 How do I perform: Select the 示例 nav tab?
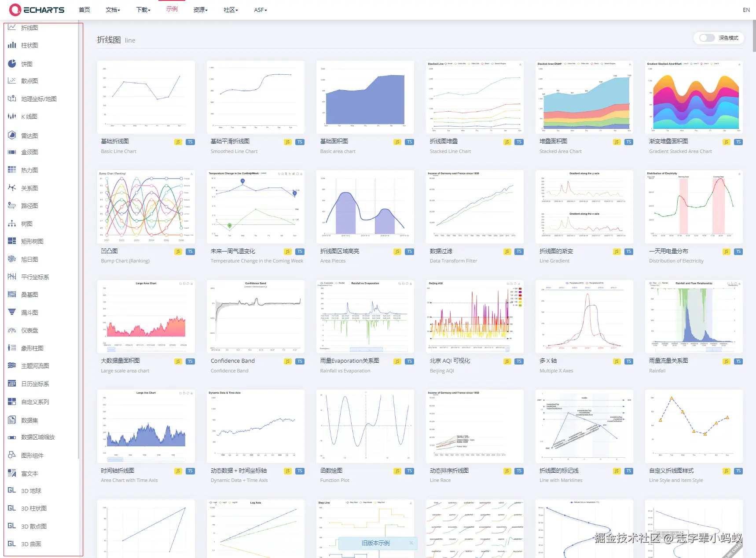click(172, 9)
